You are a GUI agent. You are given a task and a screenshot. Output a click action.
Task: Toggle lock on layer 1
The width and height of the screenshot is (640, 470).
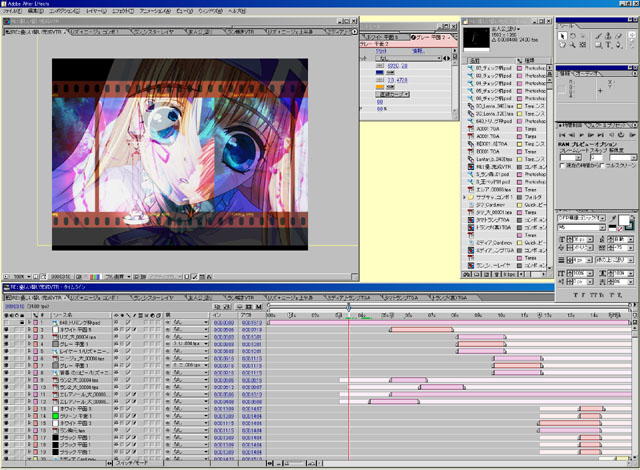(22, 322)
